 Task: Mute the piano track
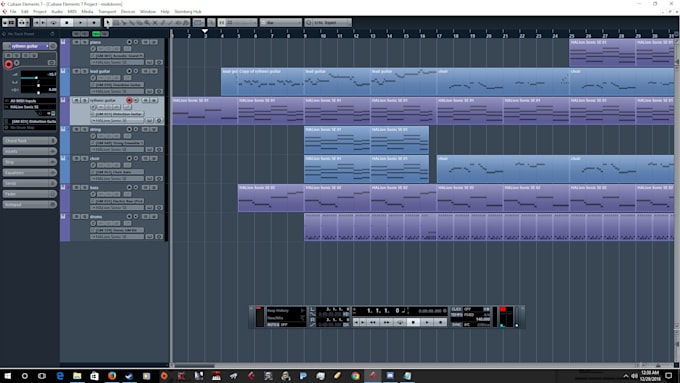pos(76,42)
